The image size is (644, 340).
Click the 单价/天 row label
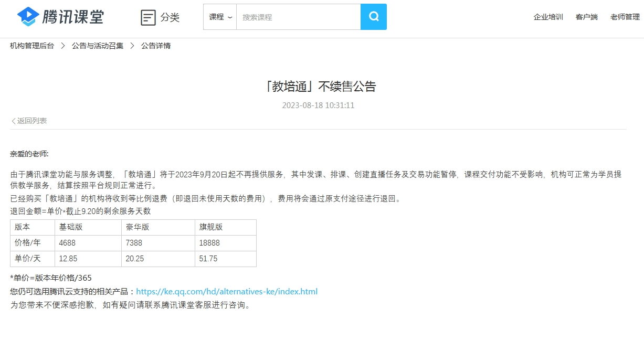click(x=33, y=259)
